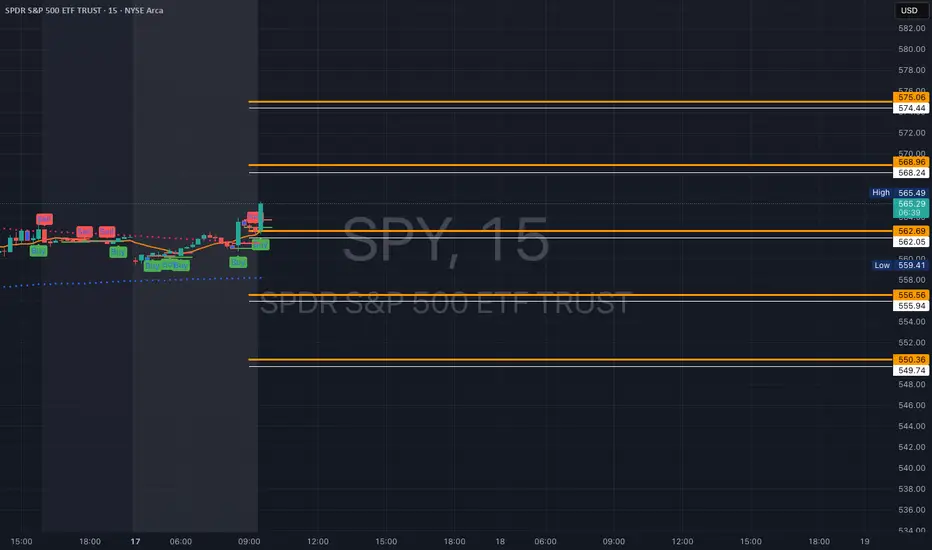
Task: Select the orange 550.36 price label
Action: [x=911, y=359]
